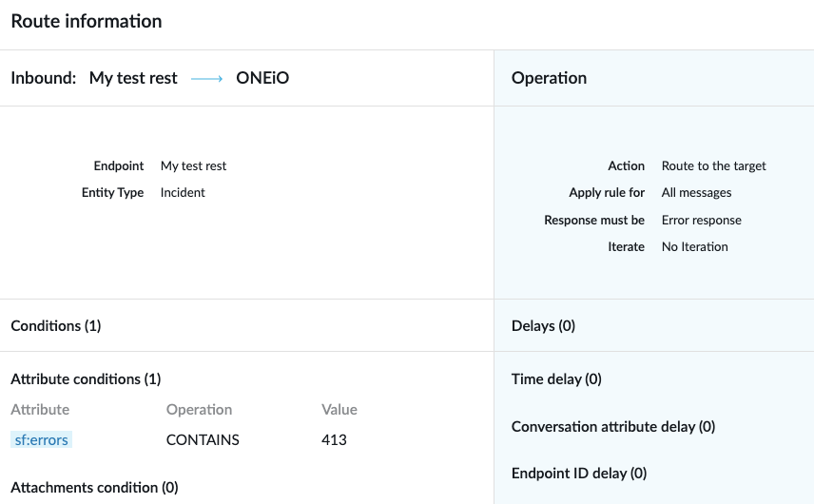
Task: Open Endpoint ID delay (0) section
Action: click(579, 473)
